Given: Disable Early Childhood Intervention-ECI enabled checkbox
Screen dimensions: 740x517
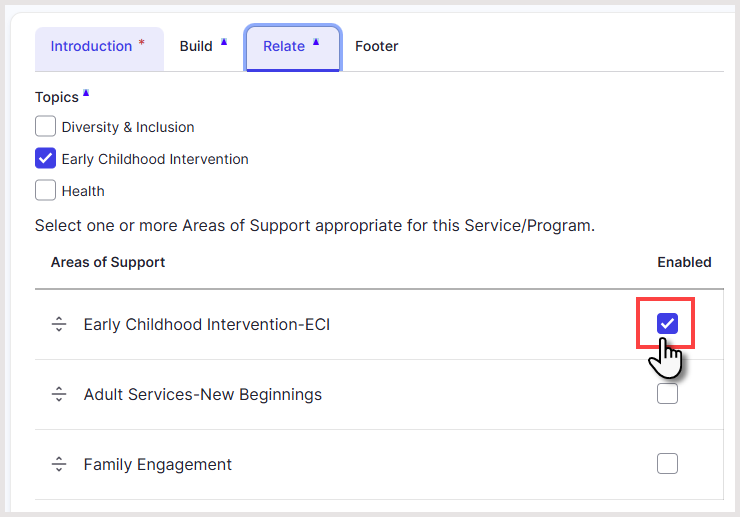Looking at the screenshot, I should (x=667, y=323).
